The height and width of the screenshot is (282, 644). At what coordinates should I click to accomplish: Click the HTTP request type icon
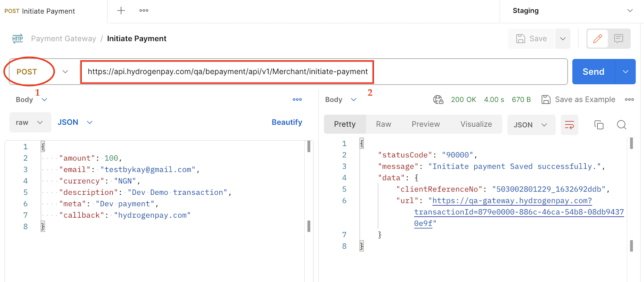pyautogui.click(x=18, y=39)
